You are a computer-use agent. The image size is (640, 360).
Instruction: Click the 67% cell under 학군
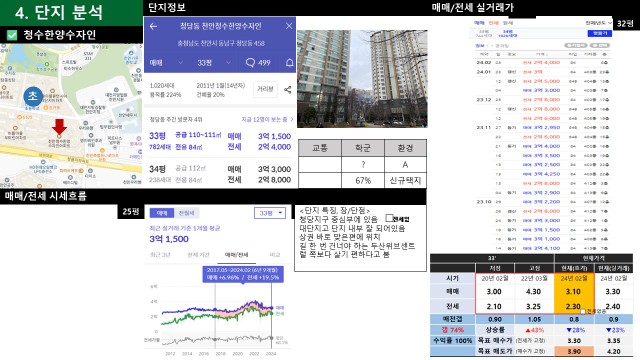pos(363,180)
